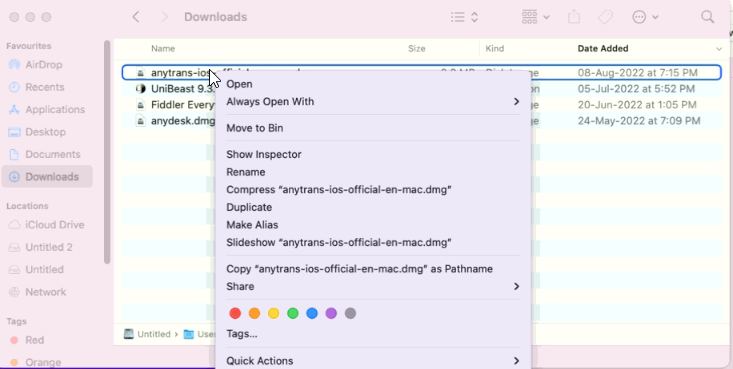Select Downloads in the sidebar
Screen dimensions: 733x369
[x=47, y=177]
